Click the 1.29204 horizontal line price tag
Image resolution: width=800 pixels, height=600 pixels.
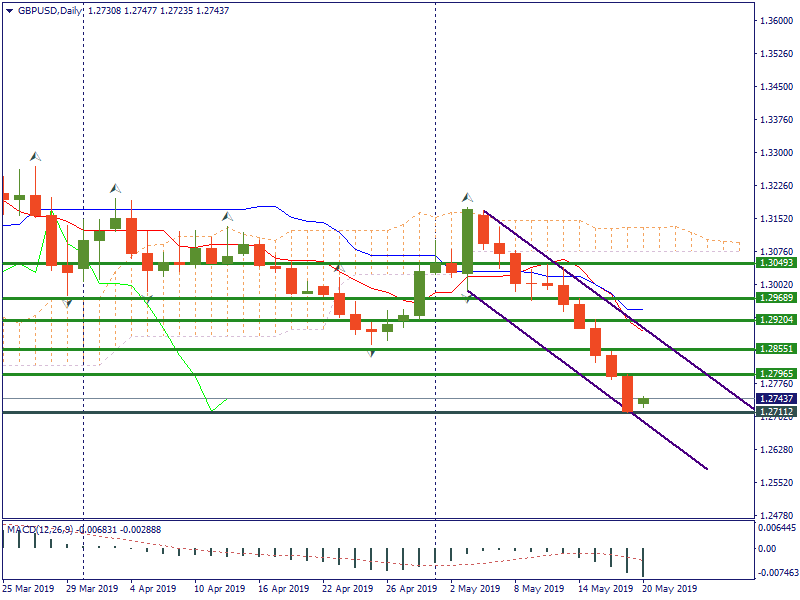point(776,320)
